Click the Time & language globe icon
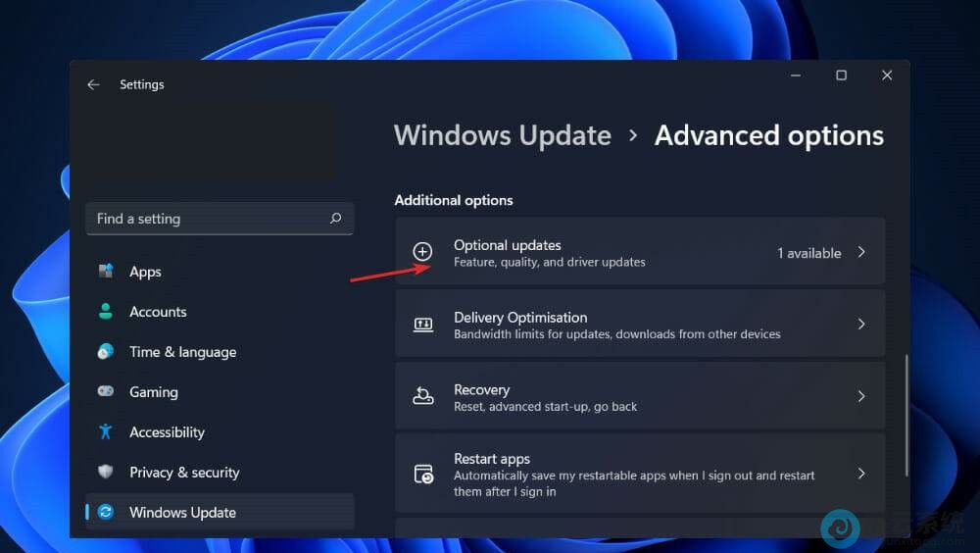 (x=106, y=351)
